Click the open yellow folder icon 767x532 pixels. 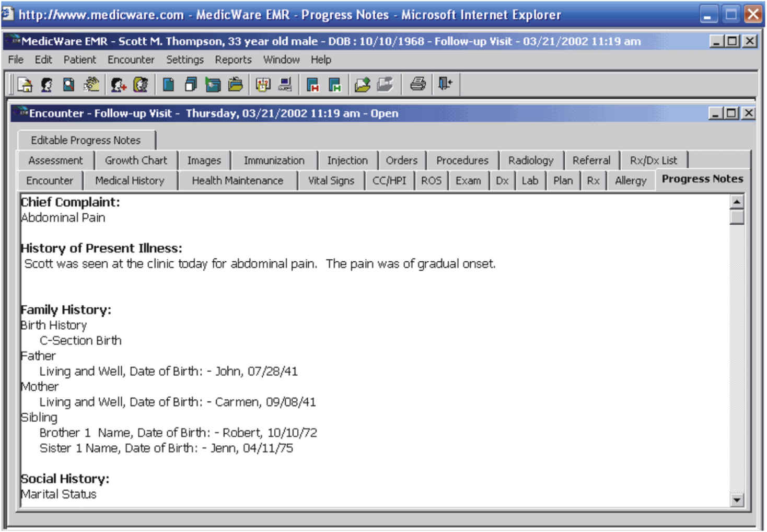(235, 84)
